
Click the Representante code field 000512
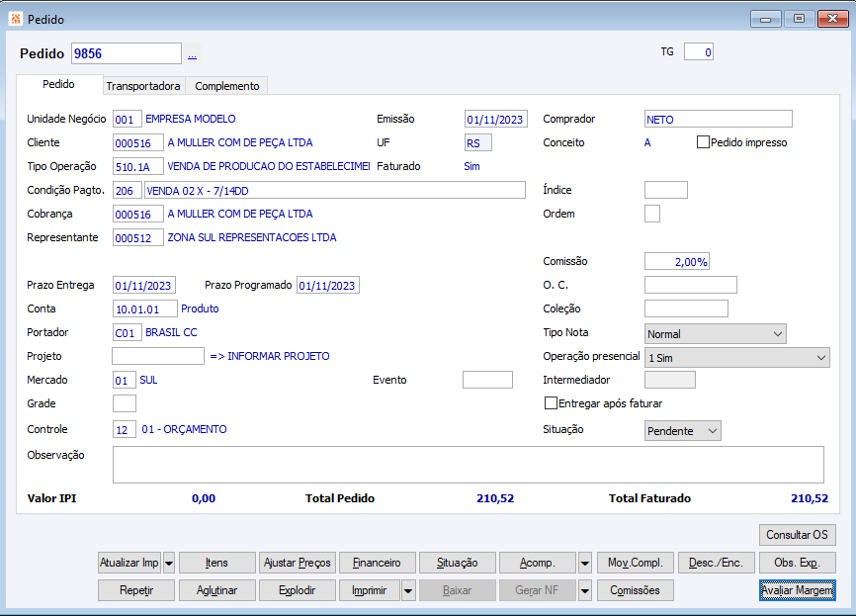click(x=138, y=237)
